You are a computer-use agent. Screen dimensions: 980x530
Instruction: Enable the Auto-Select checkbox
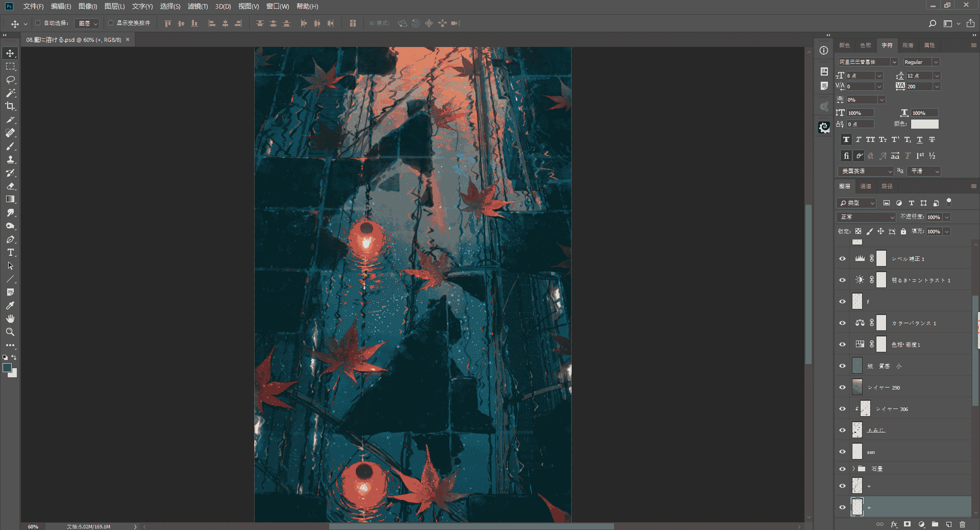[38, 23]
